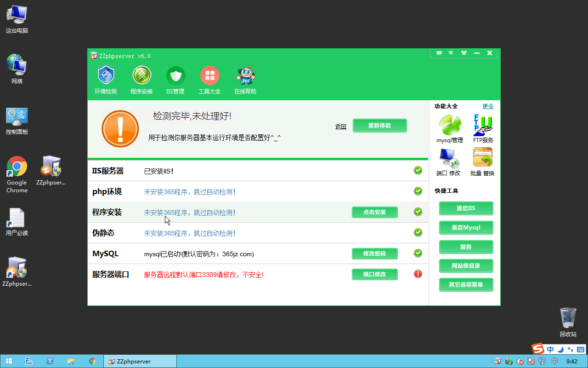Open the 批量替换 folder icon
The image size is (588, 368).
click(x=482, y=162)
